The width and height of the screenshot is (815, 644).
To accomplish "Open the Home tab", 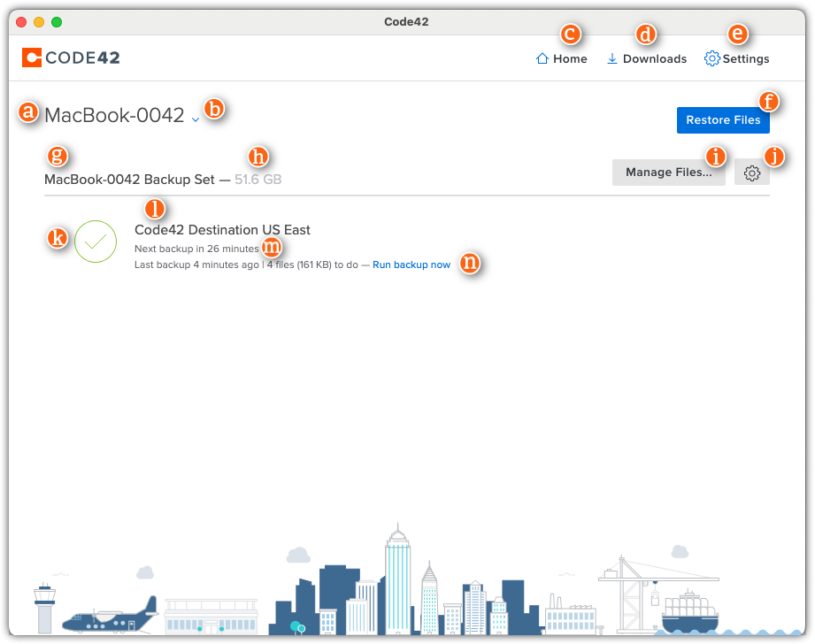I will point(561,58).
